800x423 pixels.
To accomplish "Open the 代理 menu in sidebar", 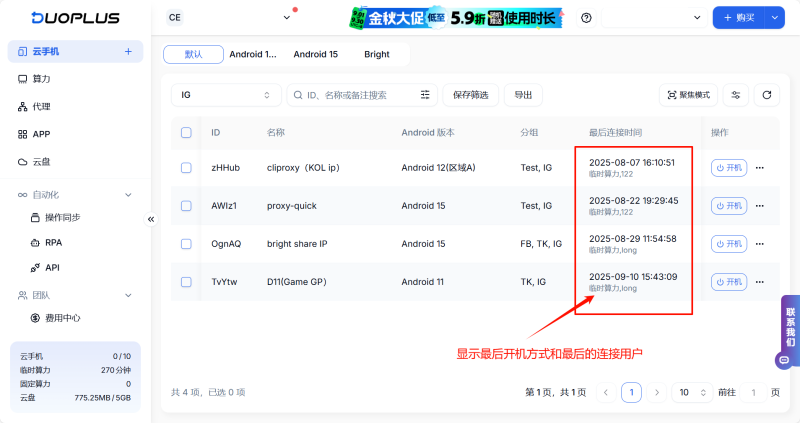I will [x=41, y=106].
